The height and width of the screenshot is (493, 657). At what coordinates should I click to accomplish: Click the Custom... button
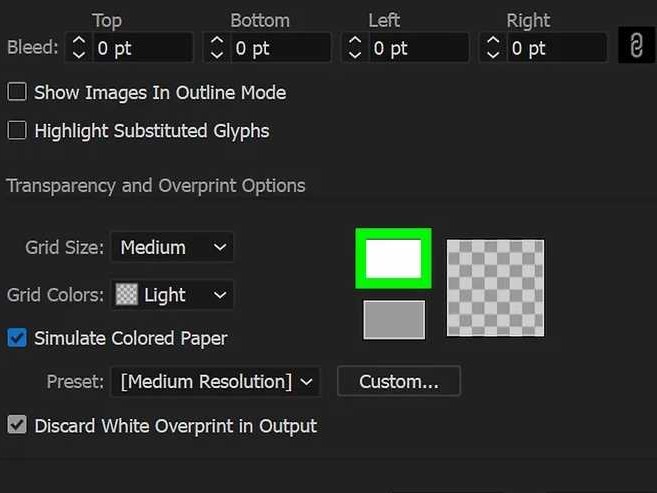click(x=398, y=381)
